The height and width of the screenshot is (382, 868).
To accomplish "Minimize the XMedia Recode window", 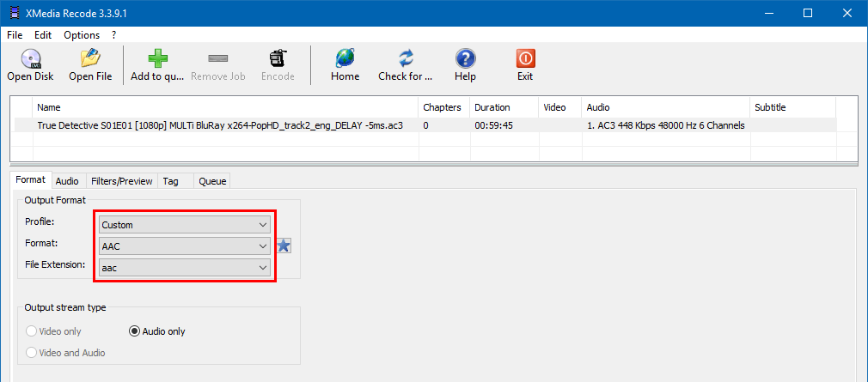I will click(769, 13).
